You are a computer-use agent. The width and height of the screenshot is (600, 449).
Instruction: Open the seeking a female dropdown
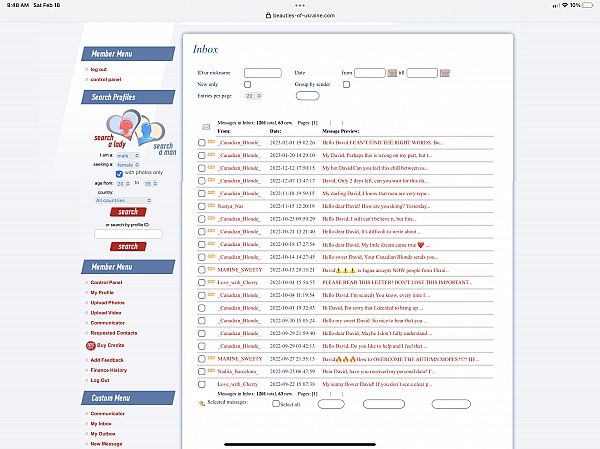[128, 164]
